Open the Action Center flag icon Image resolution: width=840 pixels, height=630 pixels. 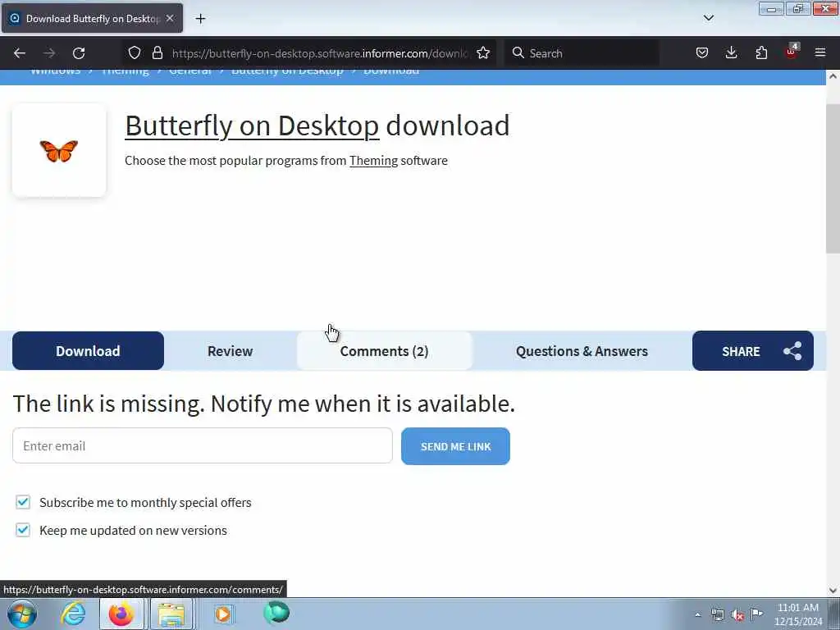757,614
